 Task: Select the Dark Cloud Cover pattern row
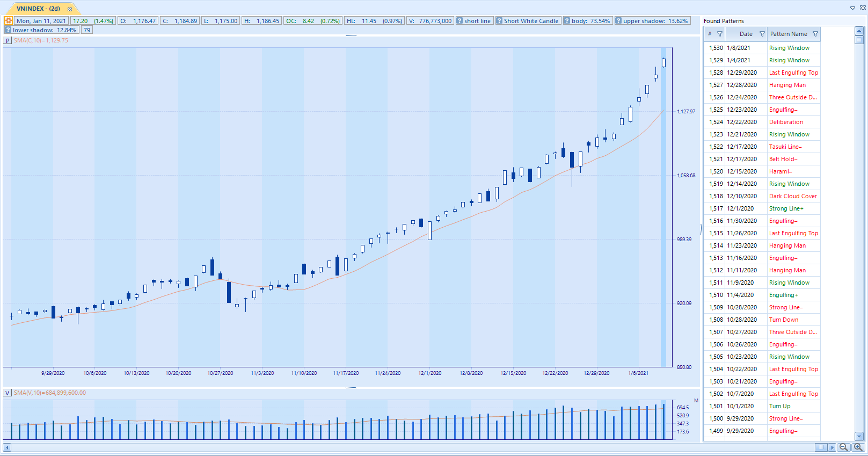[x=793, y=196]
